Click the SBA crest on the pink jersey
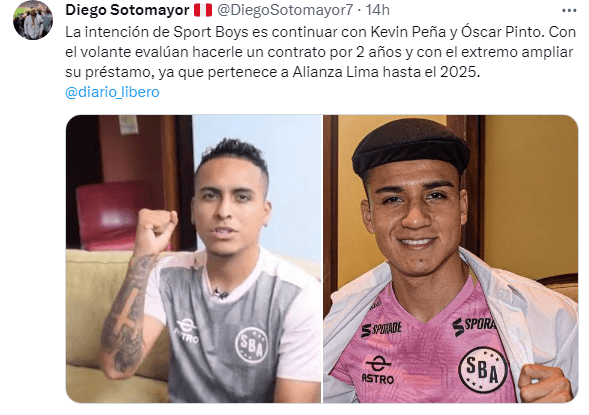This screenshot has height=415, width=589. pyautogui.click(x=483, y=370)
